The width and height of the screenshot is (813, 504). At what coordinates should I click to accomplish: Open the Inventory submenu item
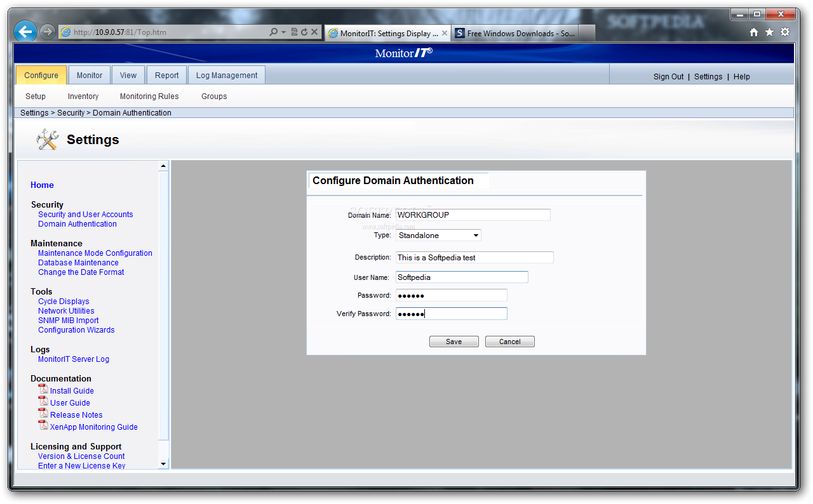pos(83,96)
